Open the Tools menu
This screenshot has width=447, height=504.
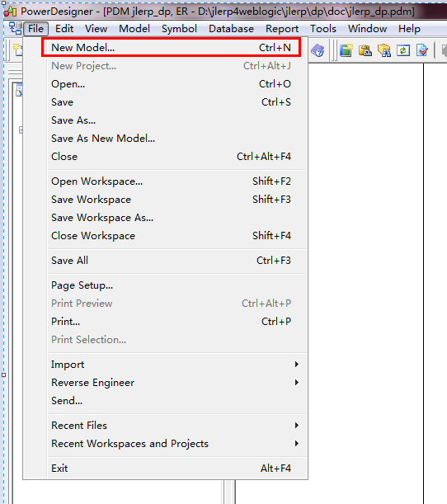click(x=323, y=29)
